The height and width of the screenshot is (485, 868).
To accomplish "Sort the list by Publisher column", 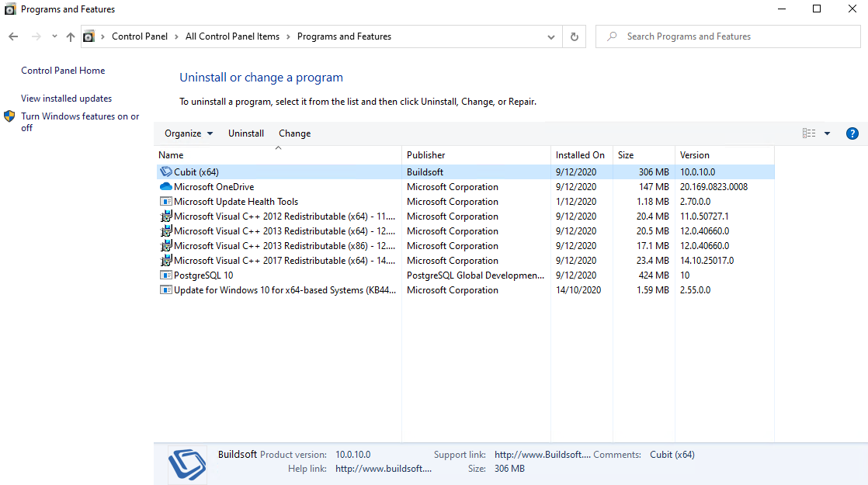I will click(426, 155).
